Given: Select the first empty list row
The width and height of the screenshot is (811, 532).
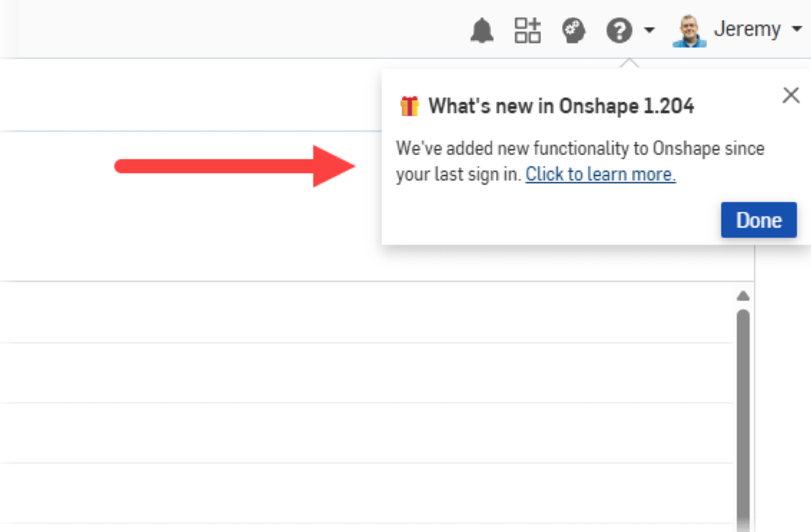Looking at the screenshot, I should click(365, 312).
